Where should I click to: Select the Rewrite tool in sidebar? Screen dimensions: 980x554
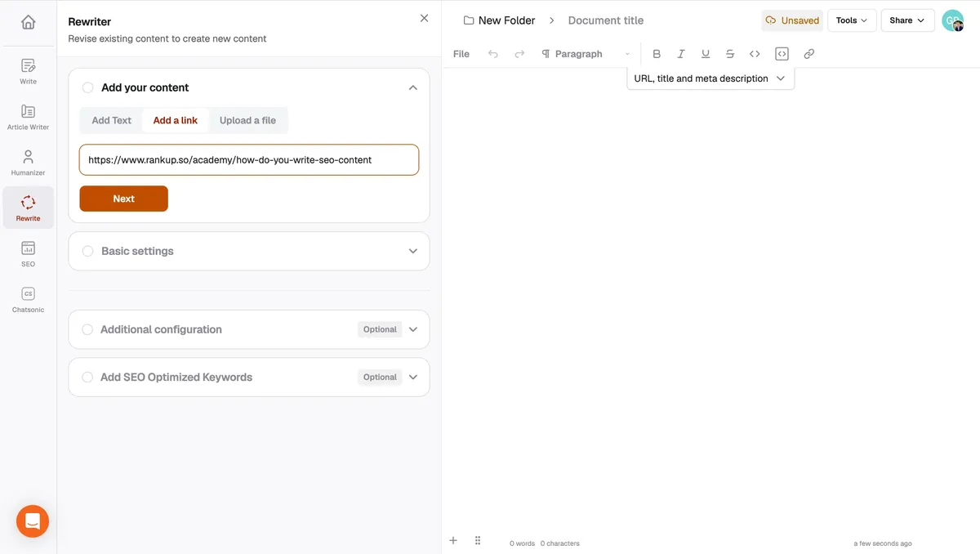[28, 208]
